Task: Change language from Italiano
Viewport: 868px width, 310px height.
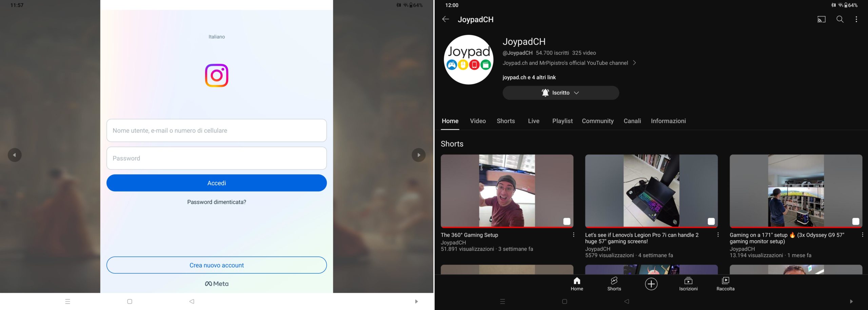Action: (x=216, y=37)
